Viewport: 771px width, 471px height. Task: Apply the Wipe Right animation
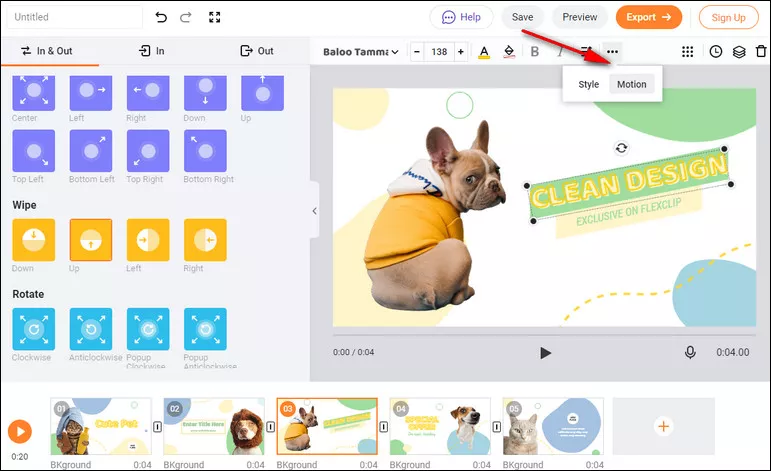(206, 240)
